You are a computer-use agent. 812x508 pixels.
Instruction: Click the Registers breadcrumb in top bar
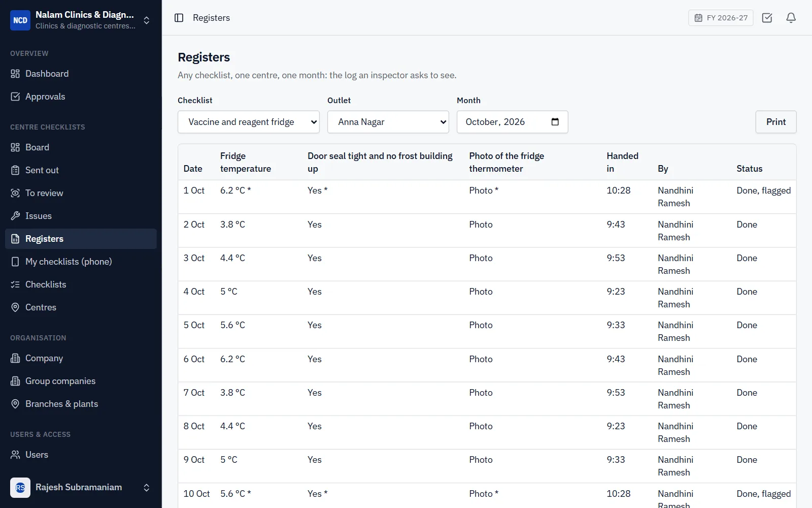[211, 18]
